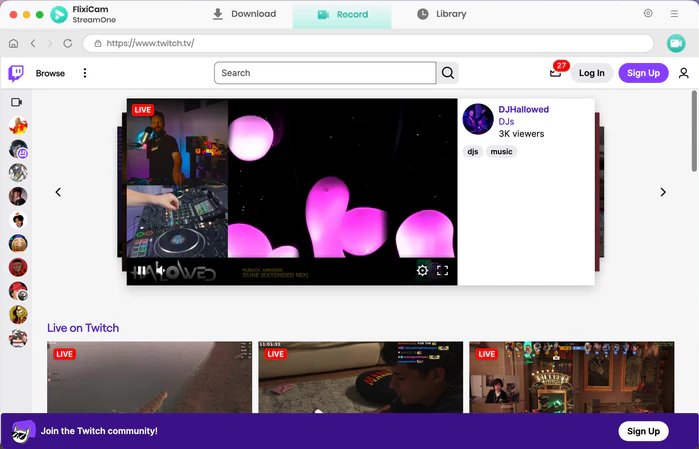Click Join the Twitch community! text
This screenshot has width=699, height=449.
coord(99,431)
